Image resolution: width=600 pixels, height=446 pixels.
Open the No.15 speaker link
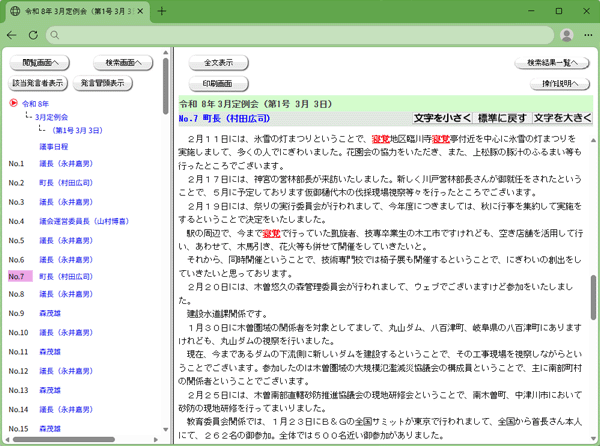point(50,429)
